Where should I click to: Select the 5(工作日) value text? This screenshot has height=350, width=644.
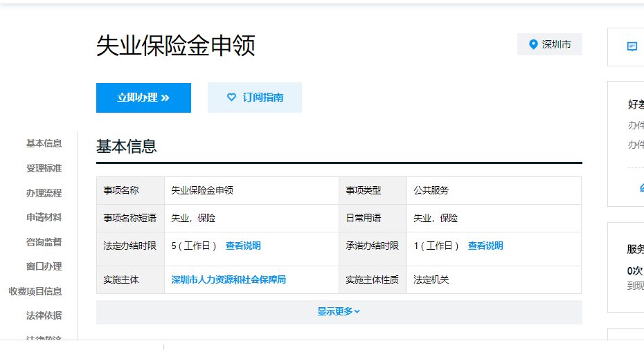(194, 246)
